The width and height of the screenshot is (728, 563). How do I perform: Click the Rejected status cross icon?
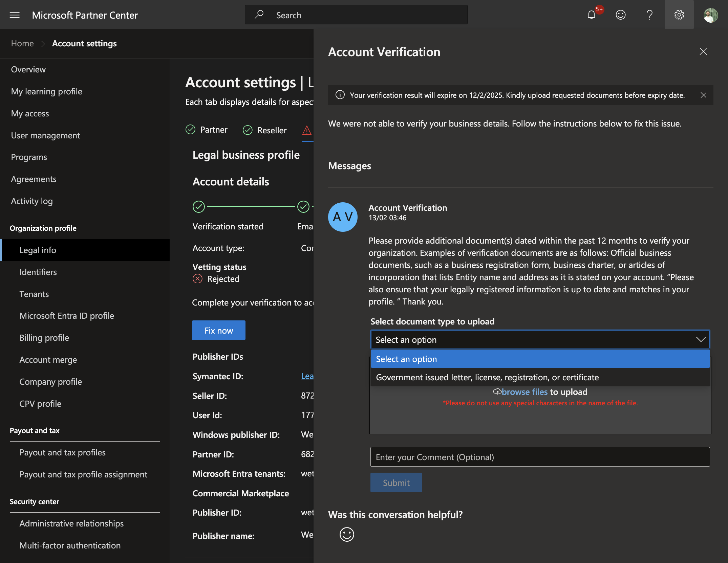point(197,279)
